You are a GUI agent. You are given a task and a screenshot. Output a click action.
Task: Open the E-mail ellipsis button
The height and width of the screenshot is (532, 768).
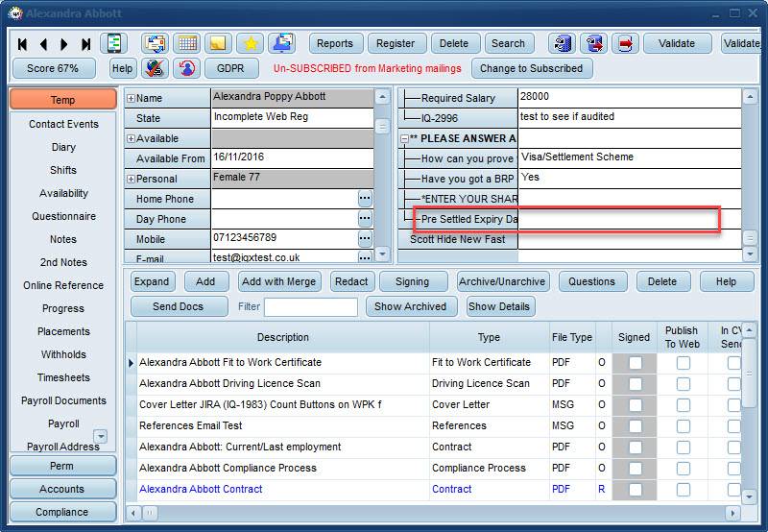365,257
